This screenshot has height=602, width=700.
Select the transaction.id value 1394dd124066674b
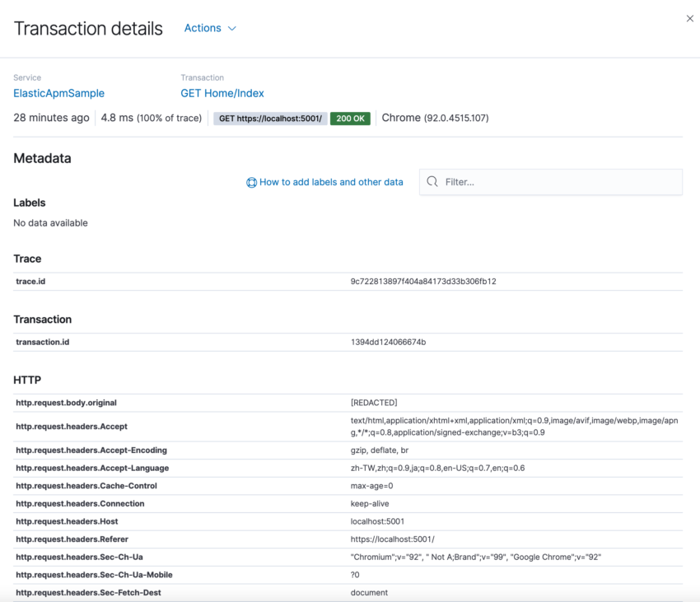pyautogui.click(x=388, y=342)
